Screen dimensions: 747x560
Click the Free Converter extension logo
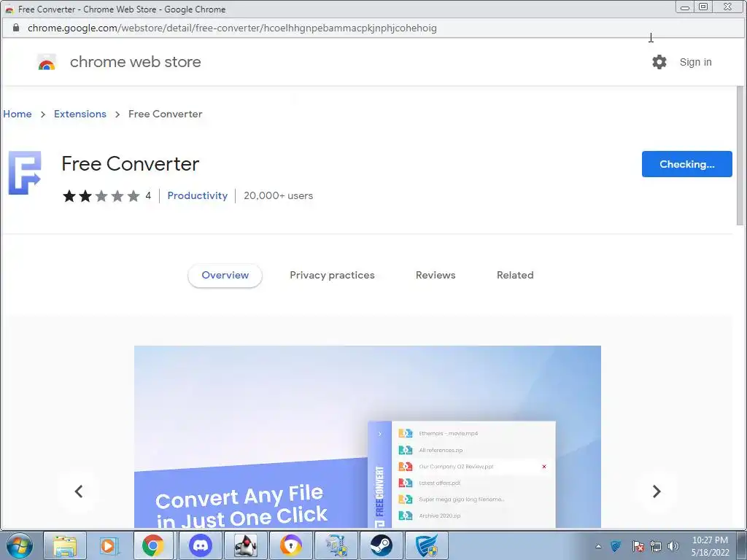pyautogui.click(x=25, y=173)
